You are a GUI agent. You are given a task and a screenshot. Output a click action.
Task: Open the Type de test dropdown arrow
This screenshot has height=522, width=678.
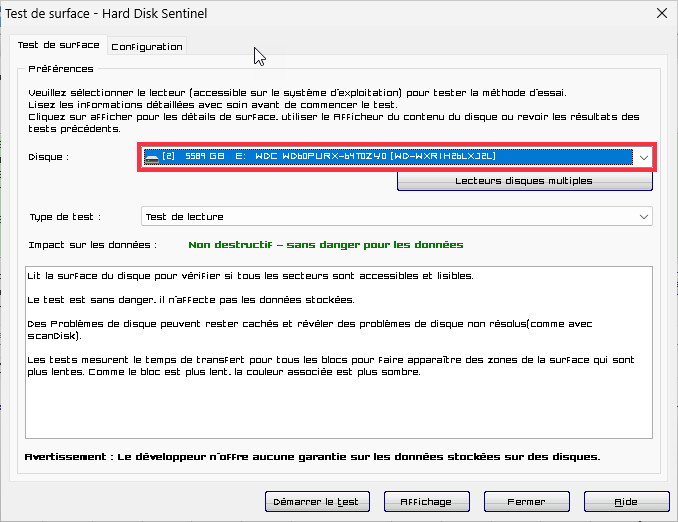click(644, 216)
